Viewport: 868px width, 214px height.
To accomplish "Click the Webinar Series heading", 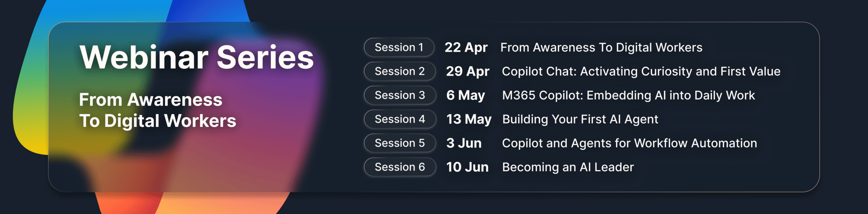I will (x=197, y=58).
